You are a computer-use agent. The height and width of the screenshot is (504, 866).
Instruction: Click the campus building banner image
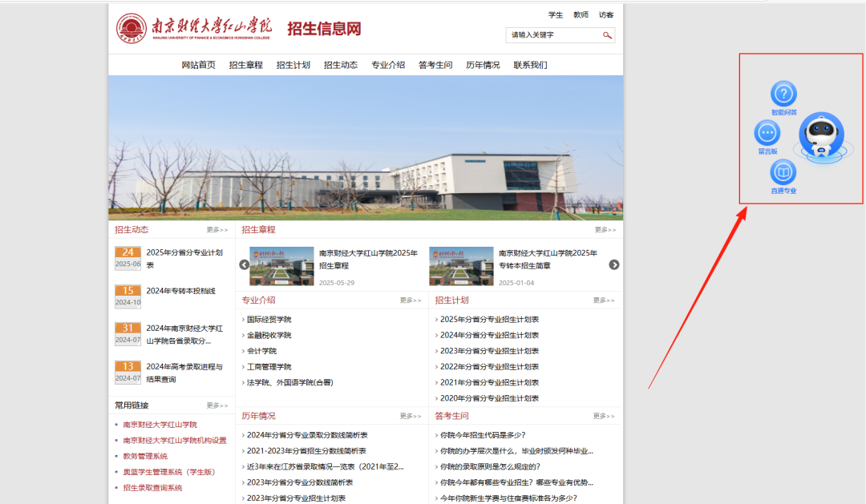pyautogui.click(x=366, y=148)
